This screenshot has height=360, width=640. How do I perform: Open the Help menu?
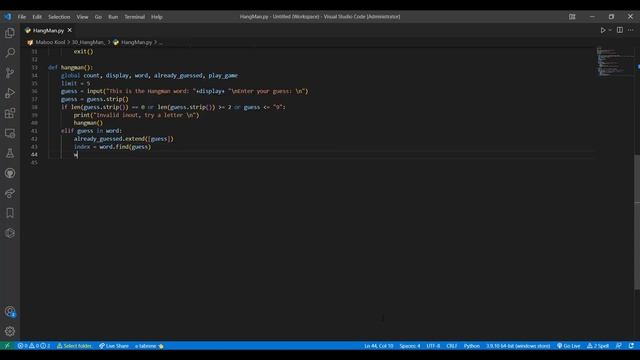point(157,17)
